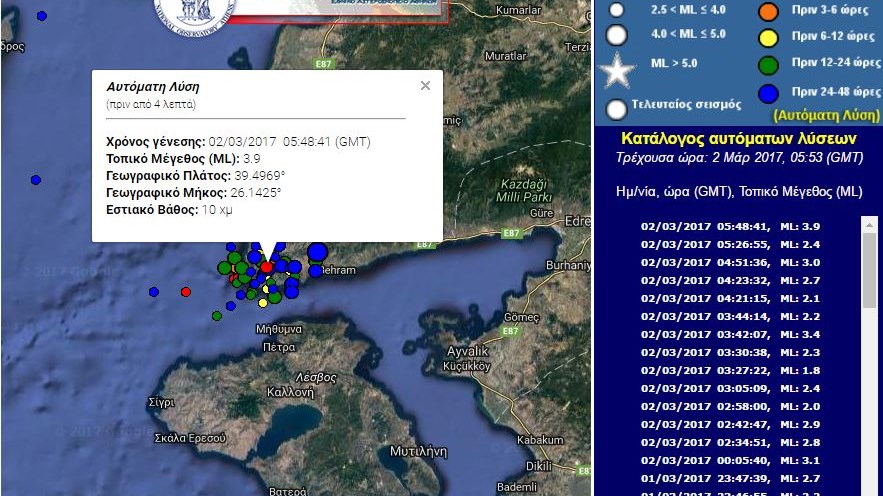Viewport: 883px width, 496px height.
Task: Select catalog entry 02/03/2017 00:05:40 ML 3.1
Action: coord(730,461)
